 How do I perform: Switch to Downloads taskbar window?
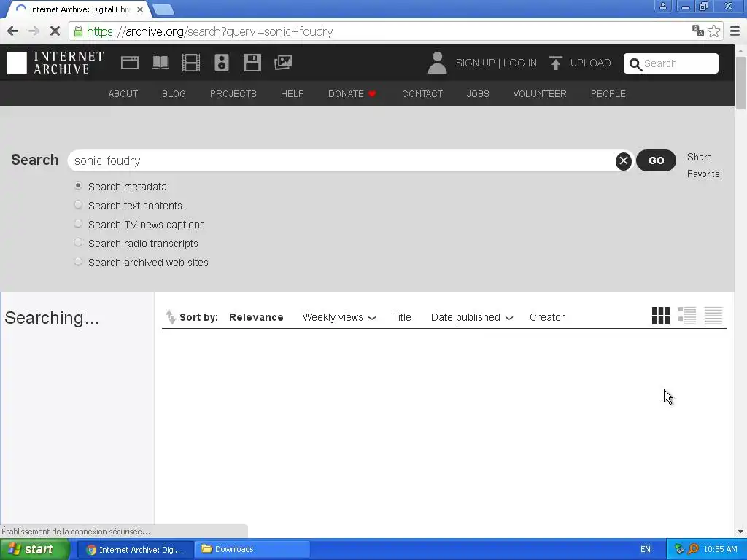pos(252,549)
